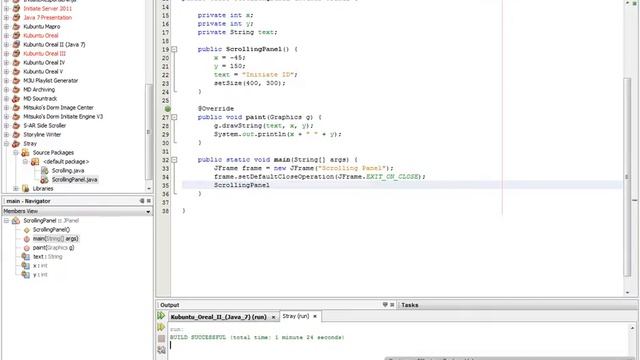Screen dimensions: 640x360
Task: Select the S-AR Side Scroller project
Action: [44, 125]
